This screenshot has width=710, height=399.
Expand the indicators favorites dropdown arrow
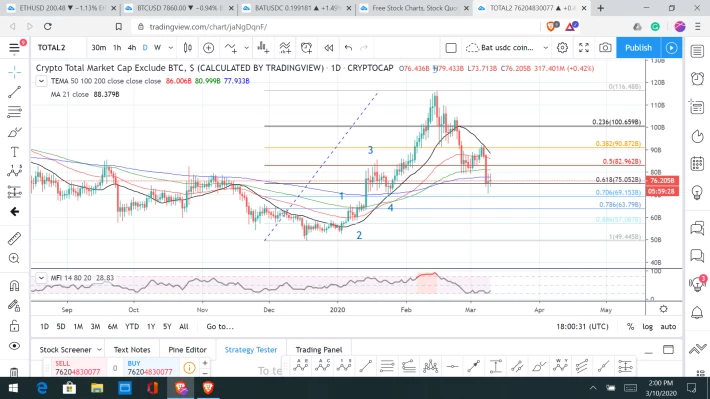coord(246,48)
